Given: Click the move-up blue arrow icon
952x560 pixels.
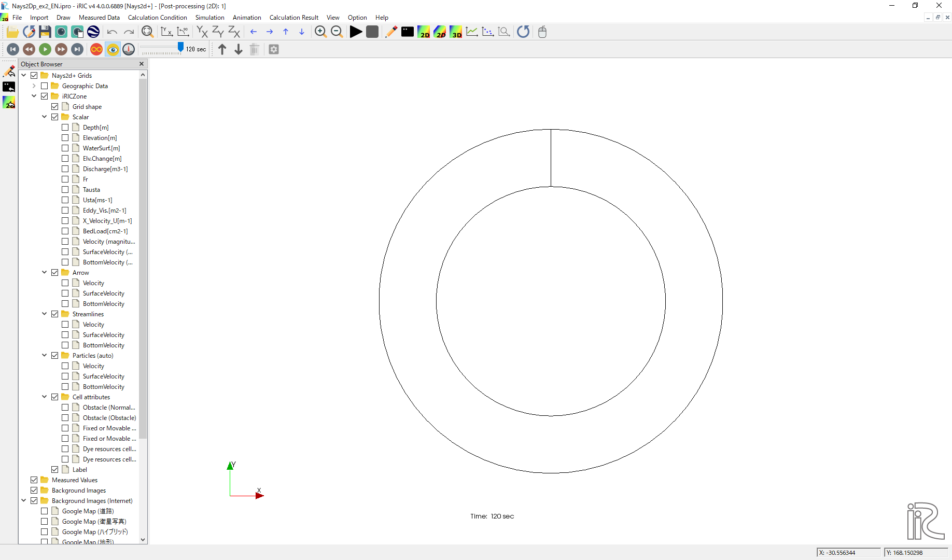Looking at the screenshot, I should click(x=286, y=32).
